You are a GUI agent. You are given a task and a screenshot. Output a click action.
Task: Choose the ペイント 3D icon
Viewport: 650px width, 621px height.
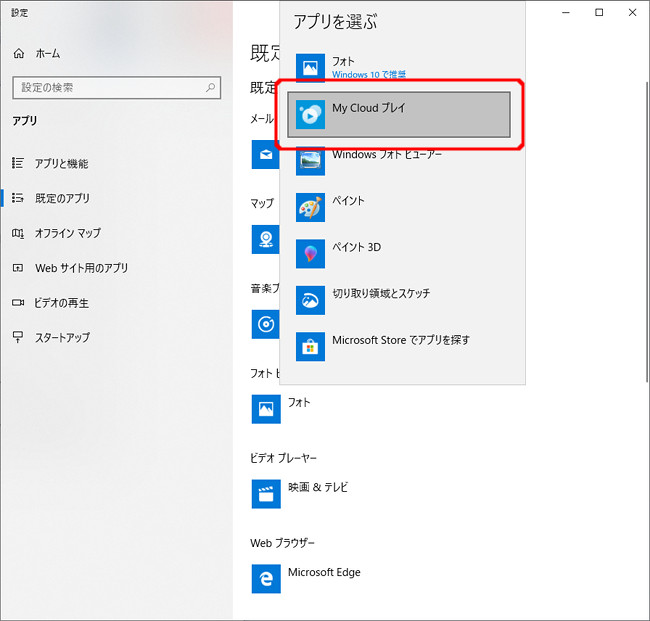click(311, 254)
